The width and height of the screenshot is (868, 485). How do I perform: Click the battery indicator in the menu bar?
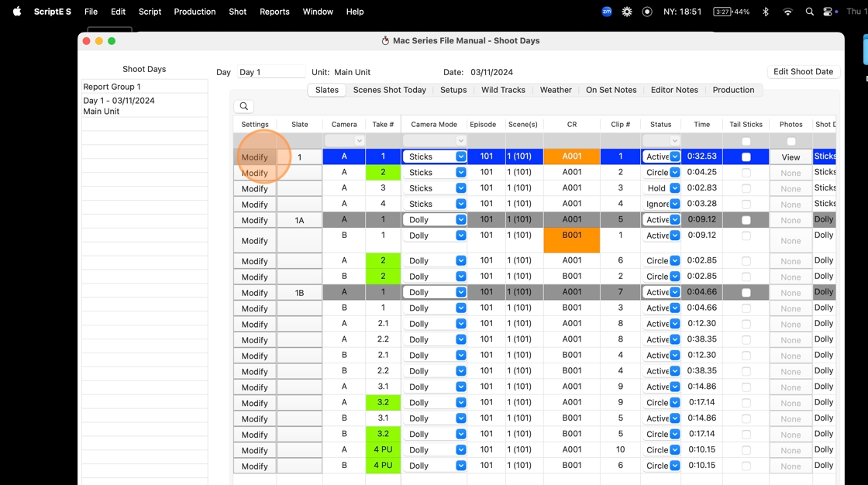(x=732, y=12)
